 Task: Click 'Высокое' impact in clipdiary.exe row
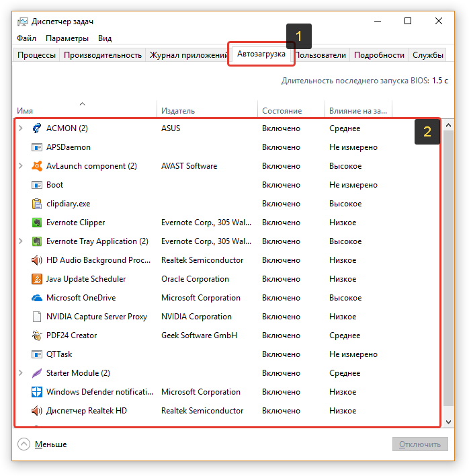click(345, 204)
